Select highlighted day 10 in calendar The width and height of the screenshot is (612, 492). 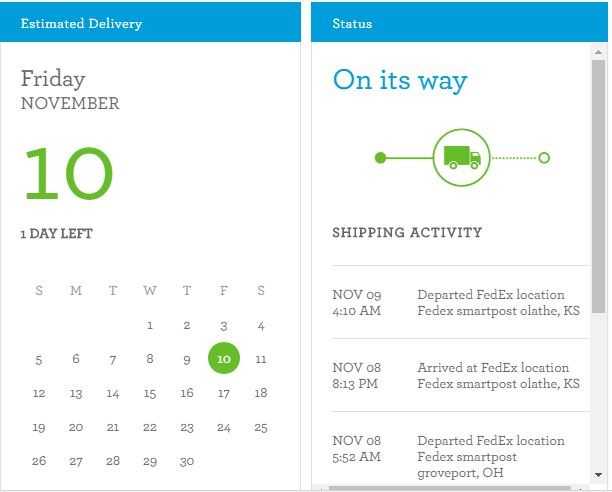click(224, 358)
